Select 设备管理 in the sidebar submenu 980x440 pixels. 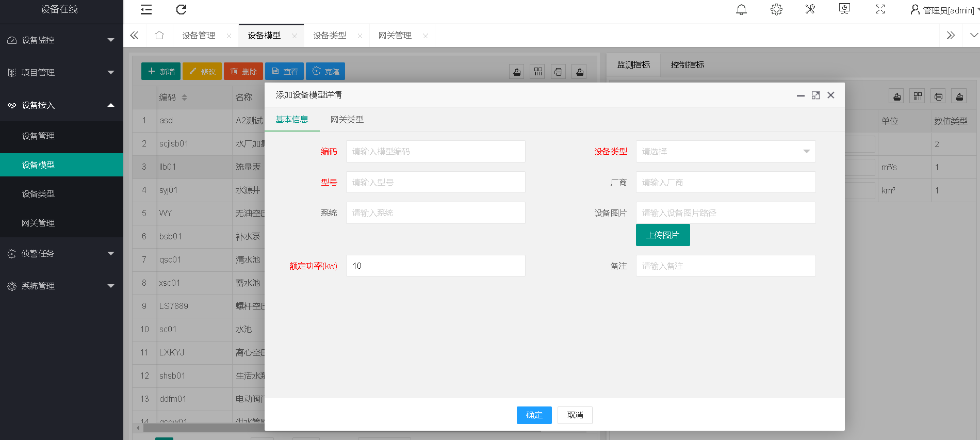[x=61, y=136]
